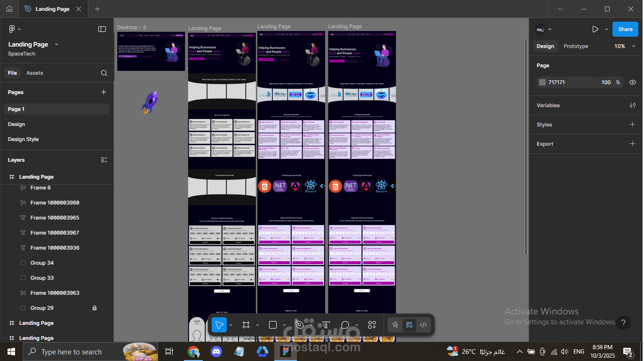Expand the file name Landing Page chevron
Image resolution: width=644 pixels, height=361 pixels.
56,44
